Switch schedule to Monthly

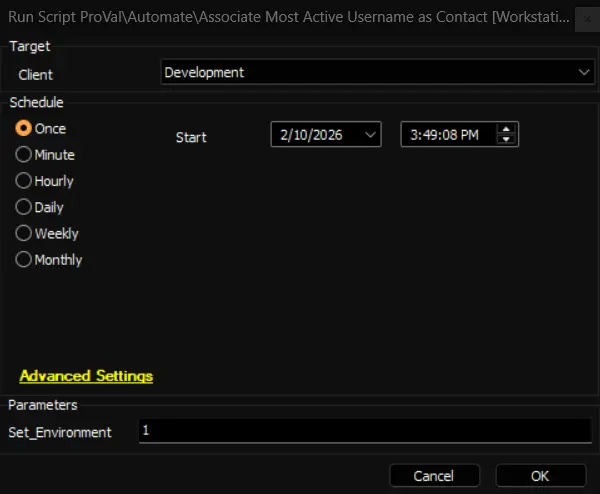tap(24, 259)
